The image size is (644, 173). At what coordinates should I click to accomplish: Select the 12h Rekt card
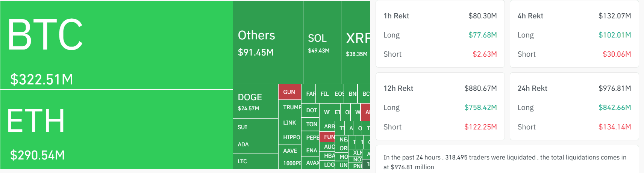pos(440,107)
